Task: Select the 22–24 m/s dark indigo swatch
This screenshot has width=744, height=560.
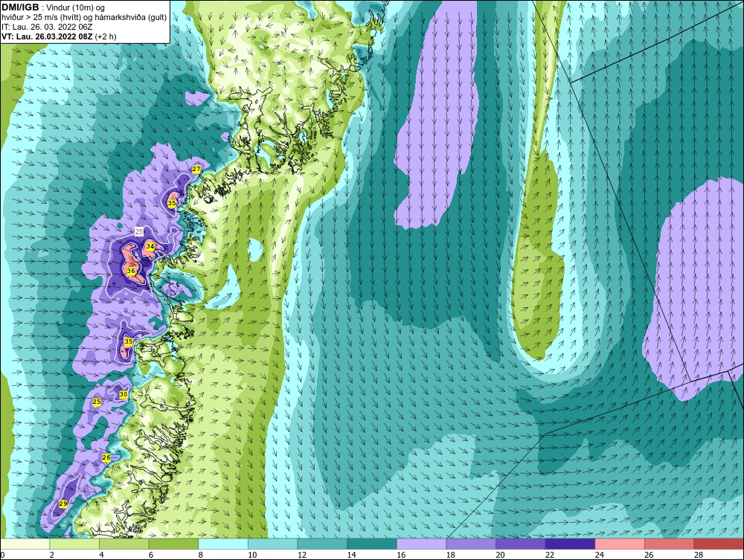Action: (x=570, y=544)
